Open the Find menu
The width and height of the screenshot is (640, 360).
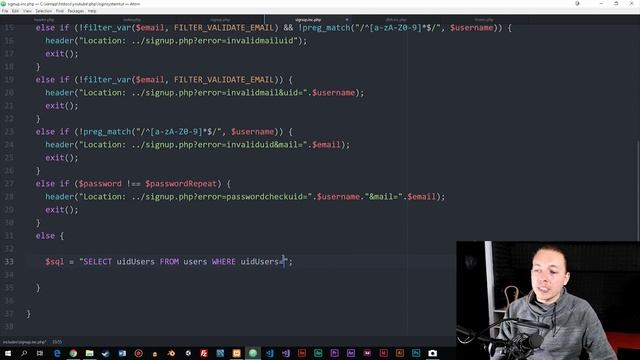60,11
